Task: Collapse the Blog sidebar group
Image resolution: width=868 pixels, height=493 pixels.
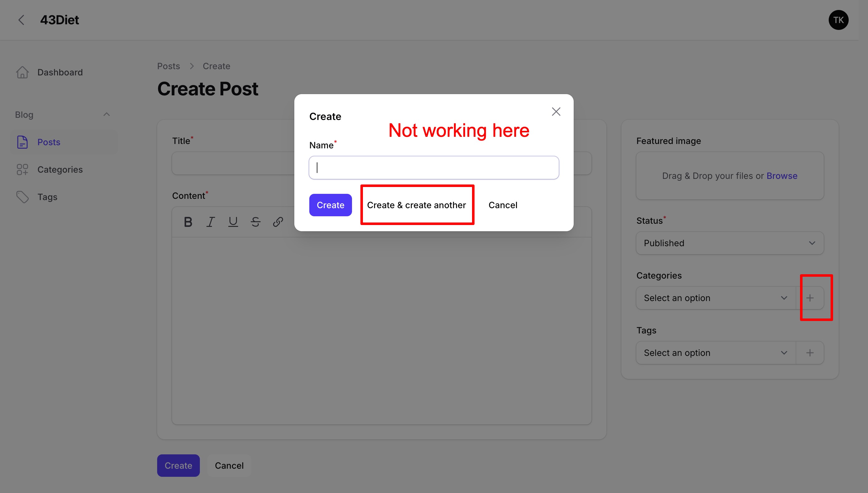Action: point(106,114)
